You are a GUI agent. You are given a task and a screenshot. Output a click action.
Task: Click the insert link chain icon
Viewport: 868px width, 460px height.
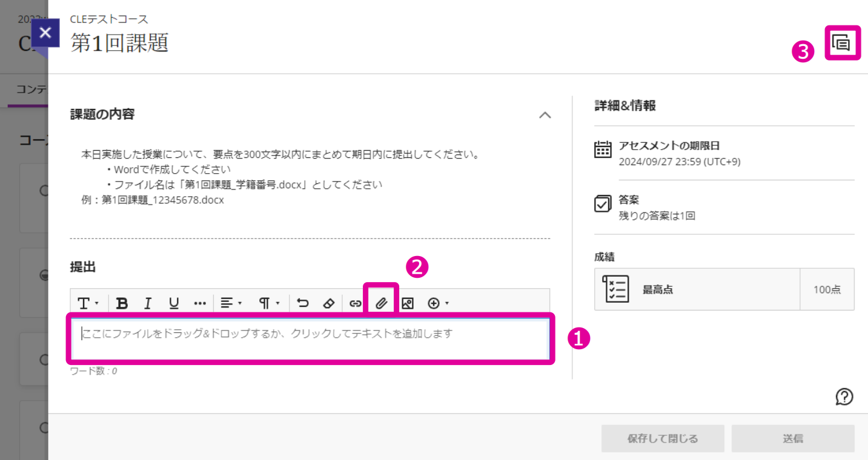pyautogui.click(x=355, y=303)
